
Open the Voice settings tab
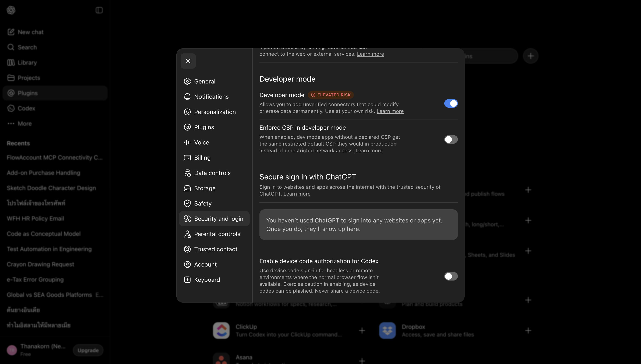214,142
